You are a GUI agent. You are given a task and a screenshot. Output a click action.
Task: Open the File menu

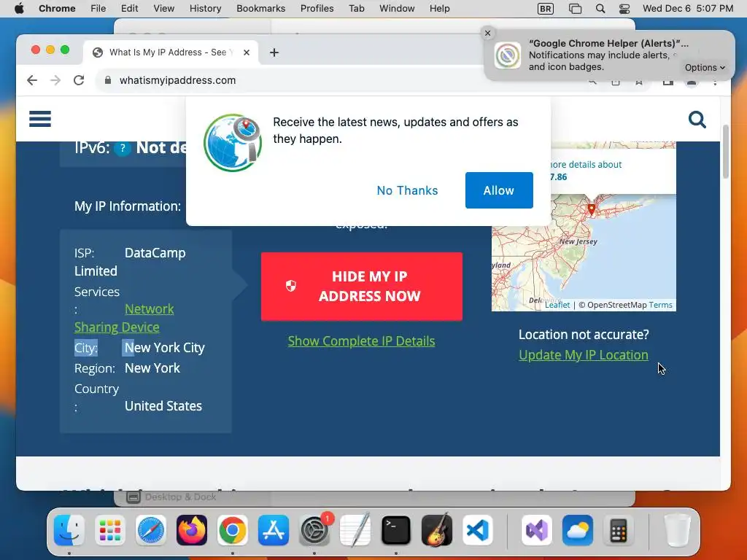[98, 9]
